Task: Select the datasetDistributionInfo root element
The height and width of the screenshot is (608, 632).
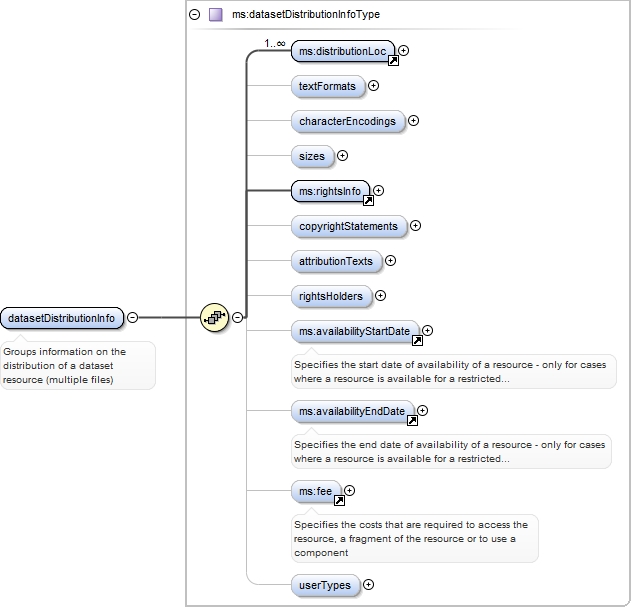Action: [x=62, y=318]
